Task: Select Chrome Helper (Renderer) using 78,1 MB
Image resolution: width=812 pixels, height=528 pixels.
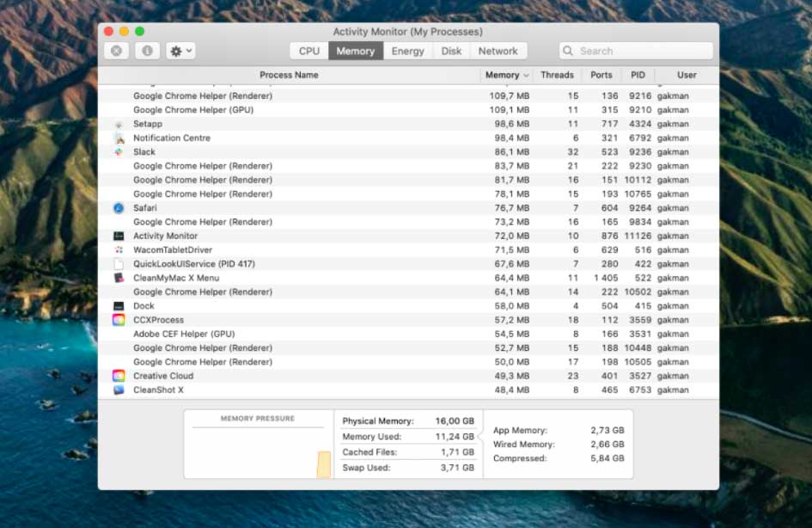Action: click(408, 193)
